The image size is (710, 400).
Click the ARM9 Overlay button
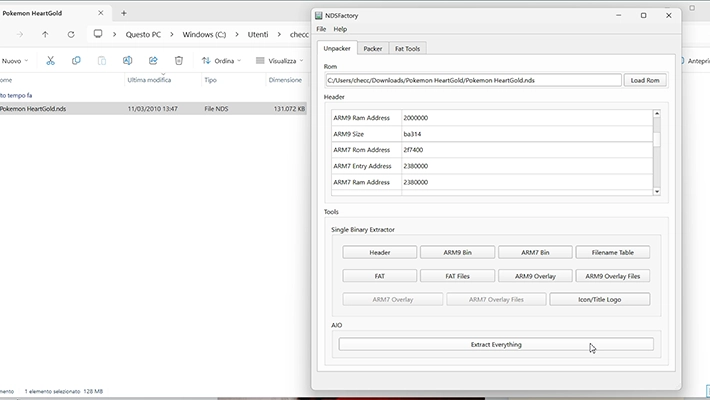coord(535,276)
